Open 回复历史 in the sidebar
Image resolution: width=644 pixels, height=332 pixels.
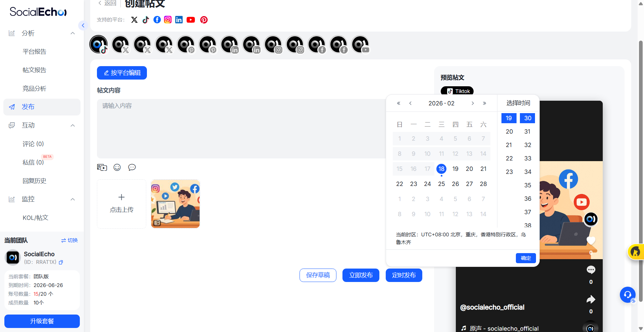click(x=34, y=181)
